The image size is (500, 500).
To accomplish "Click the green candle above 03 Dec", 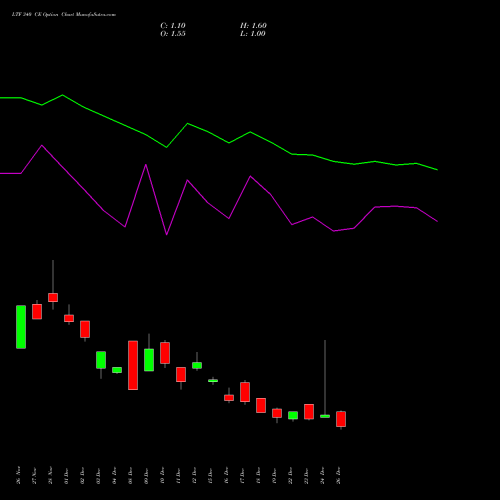I will coord(101,360).
